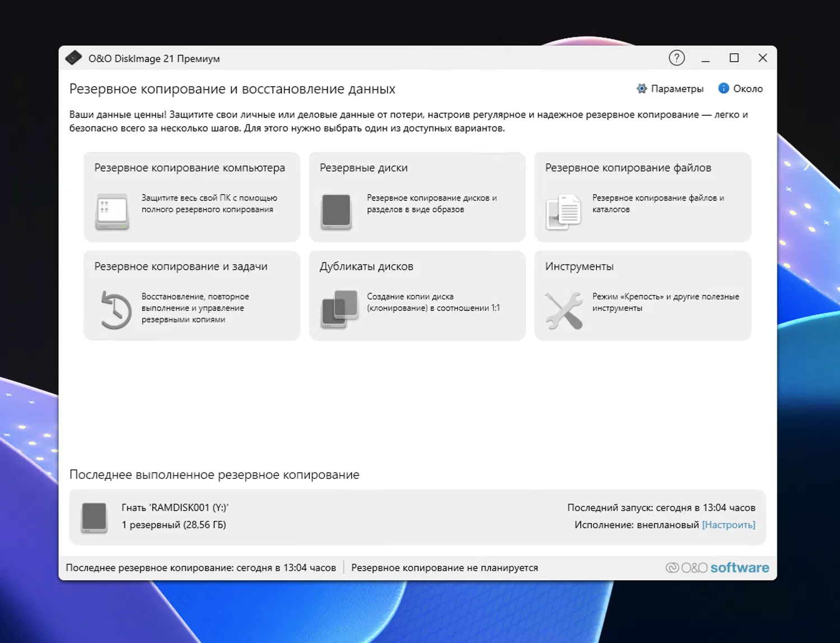This screenshot has width=840, height=643.
Task: Click status 'Последнее резервное копирование: сегодня в 13:04'
Action: [200, 567]
